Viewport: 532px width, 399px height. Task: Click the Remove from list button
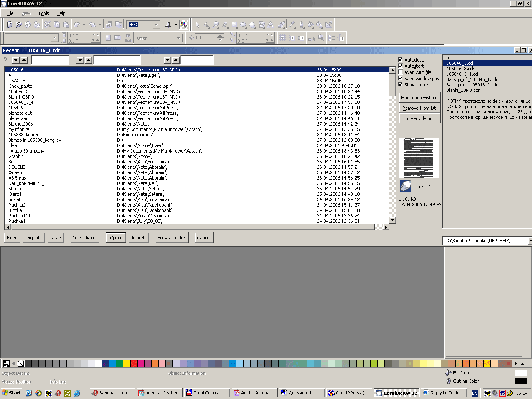pos(419,108)
